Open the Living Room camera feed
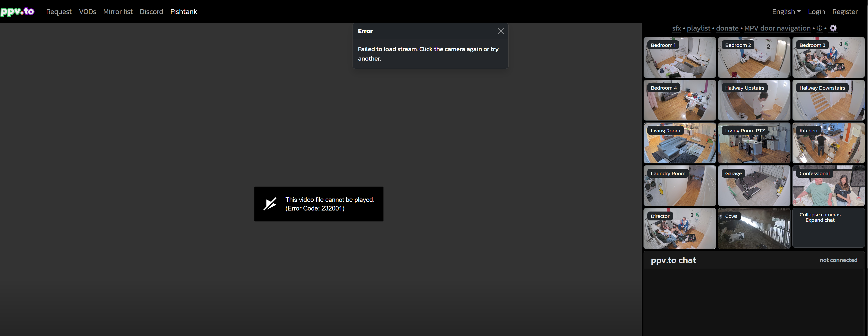This screenshot has height=336, width=868. pyautogui.click(x=679, y=143)
